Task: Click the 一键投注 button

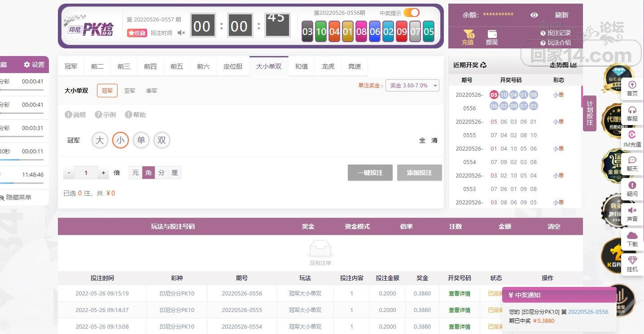Action: [370, 173]
